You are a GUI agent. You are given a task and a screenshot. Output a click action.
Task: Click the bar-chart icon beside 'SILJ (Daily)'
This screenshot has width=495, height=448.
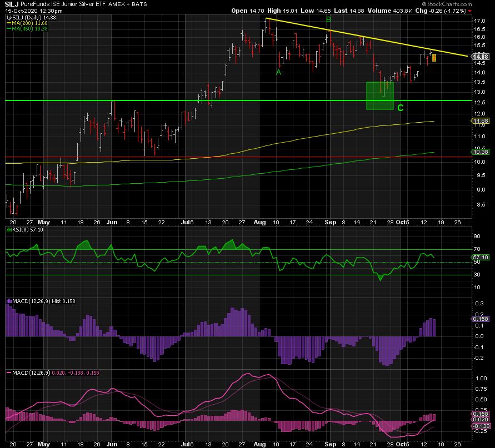pyautogui.click(x=9, y=18)
